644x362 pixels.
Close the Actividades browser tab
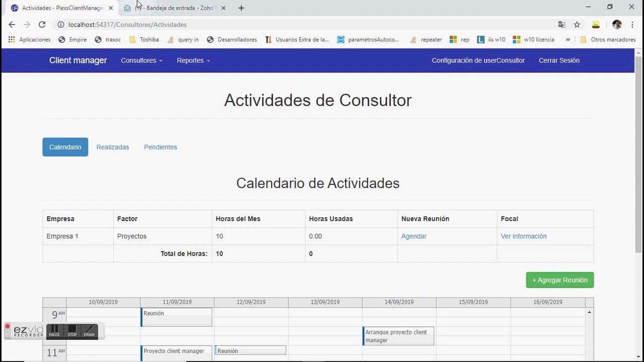tap(111, 8)
